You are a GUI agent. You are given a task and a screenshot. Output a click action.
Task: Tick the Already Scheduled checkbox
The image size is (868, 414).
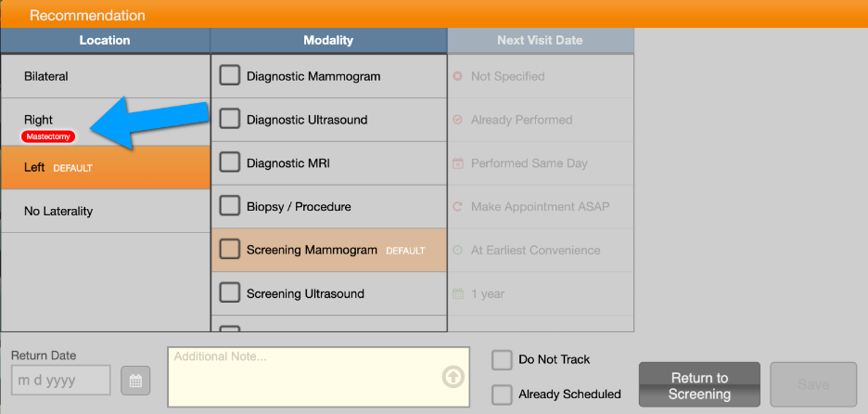point(502,395)
